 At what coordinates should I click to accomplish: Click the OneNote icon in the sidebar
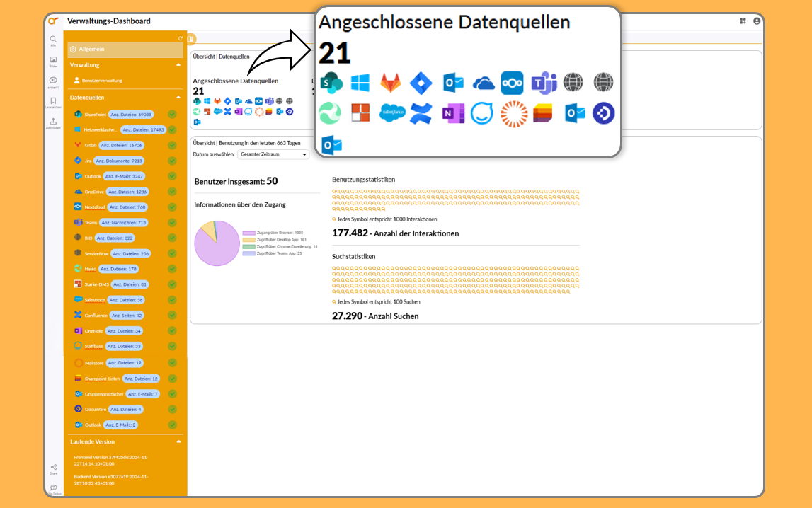[x=78, y=330]
